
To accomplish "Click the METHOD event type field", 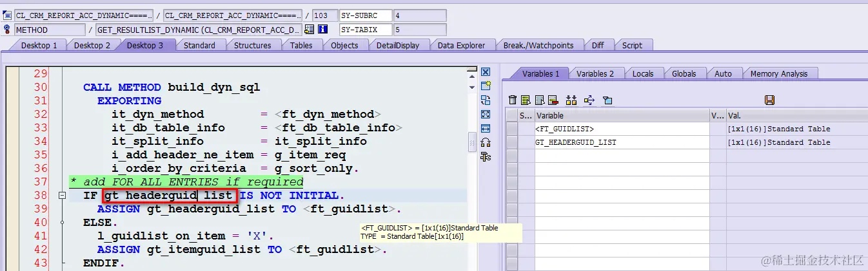I will 50,30.
